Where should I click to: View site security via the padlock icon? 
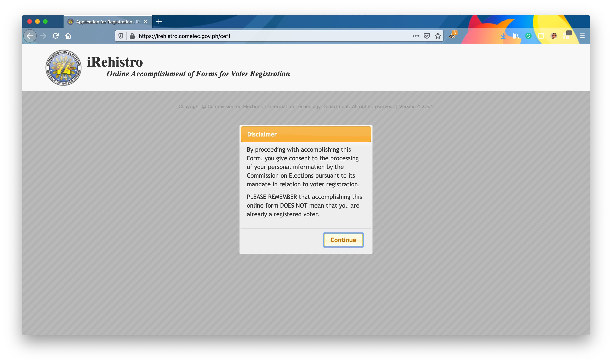coord(132,36)
